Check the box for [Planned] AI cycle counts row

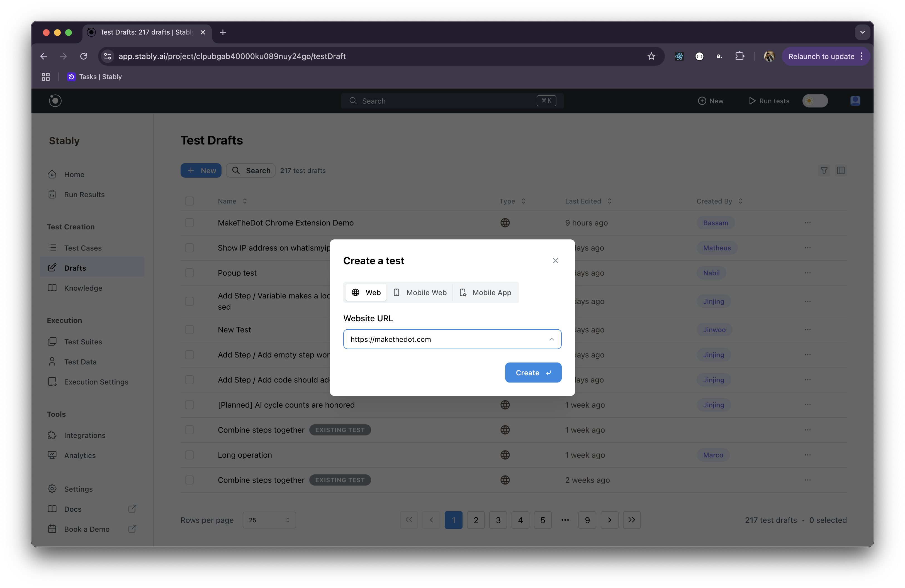click(189, 405)
